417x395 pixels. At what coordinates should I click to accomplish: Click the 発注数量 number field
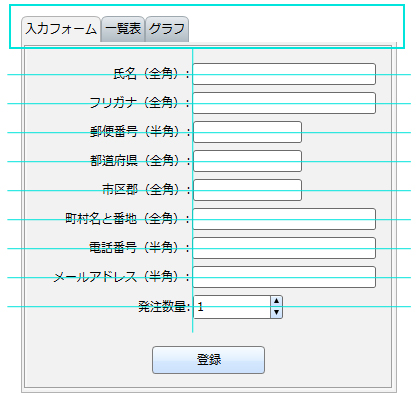click(232, 307)
